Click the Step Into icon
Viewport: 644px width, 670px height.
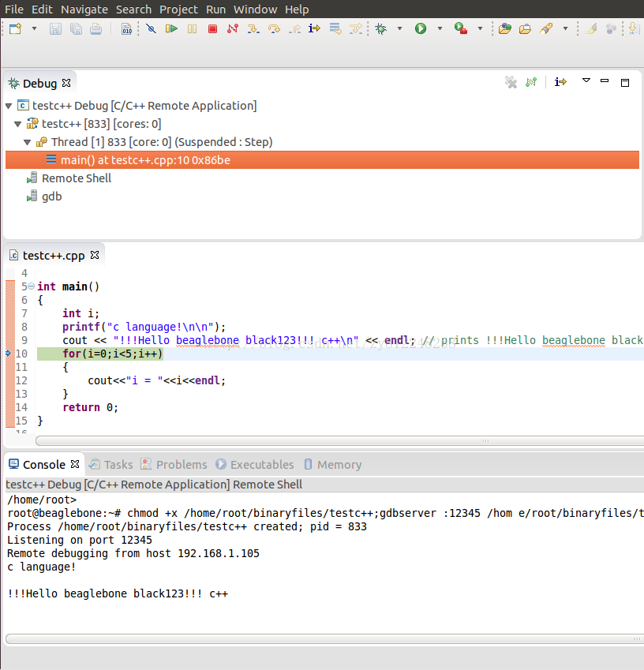point(253,28)
